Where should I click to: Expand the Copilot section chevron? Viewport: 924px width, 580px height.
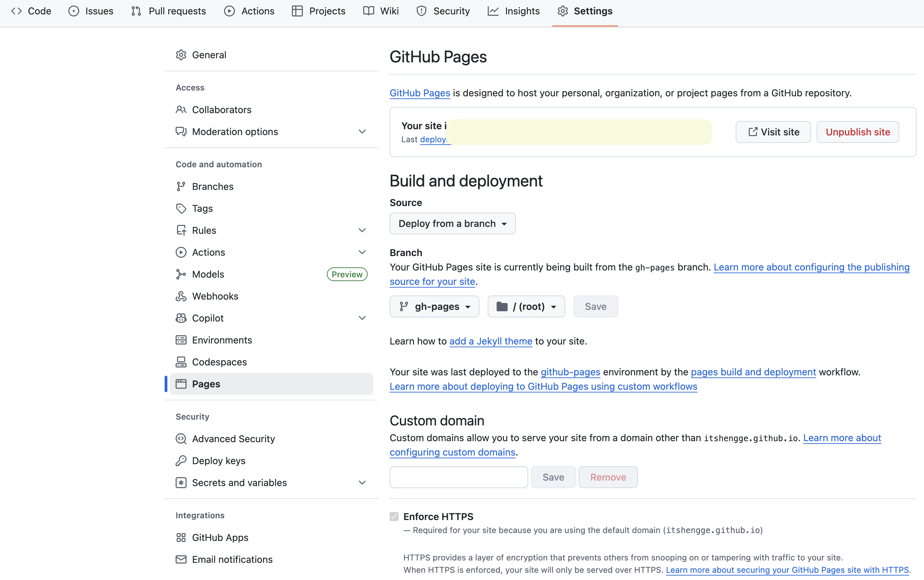(362, 318)
